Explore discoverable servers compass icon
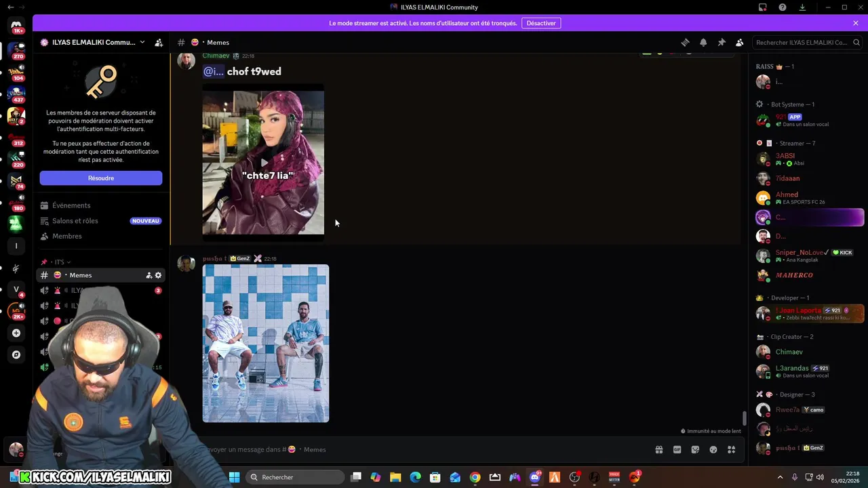This screenshot has width=868, height=488. [x=16, y=354]
